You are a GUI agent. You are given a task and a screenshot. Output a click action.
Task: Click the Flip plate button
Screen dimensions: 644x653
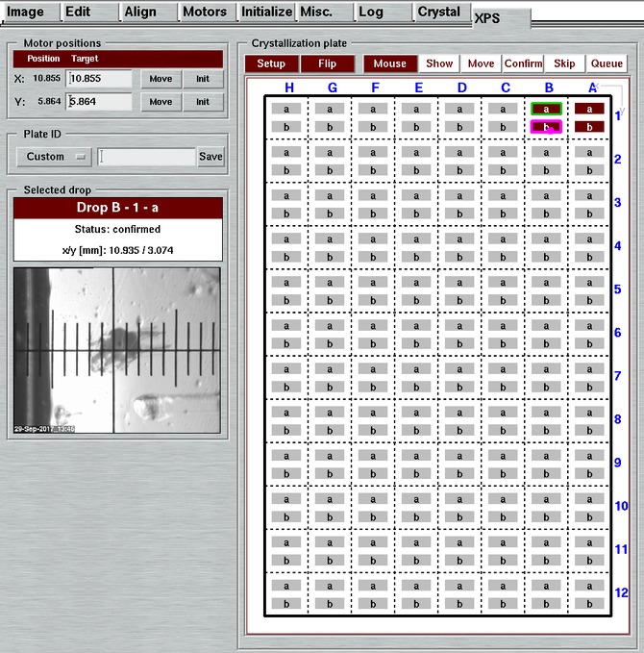click(x=327, y=63)
